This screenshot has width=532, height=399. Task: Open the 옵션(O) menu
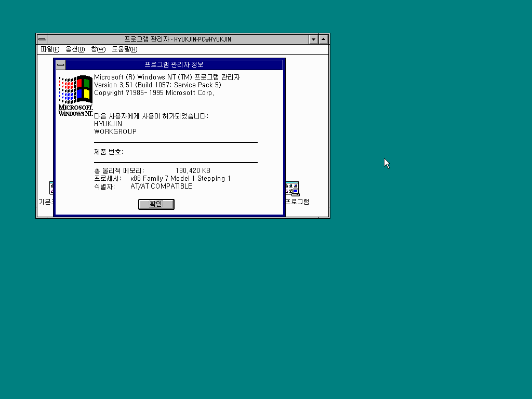click(75, 49)
